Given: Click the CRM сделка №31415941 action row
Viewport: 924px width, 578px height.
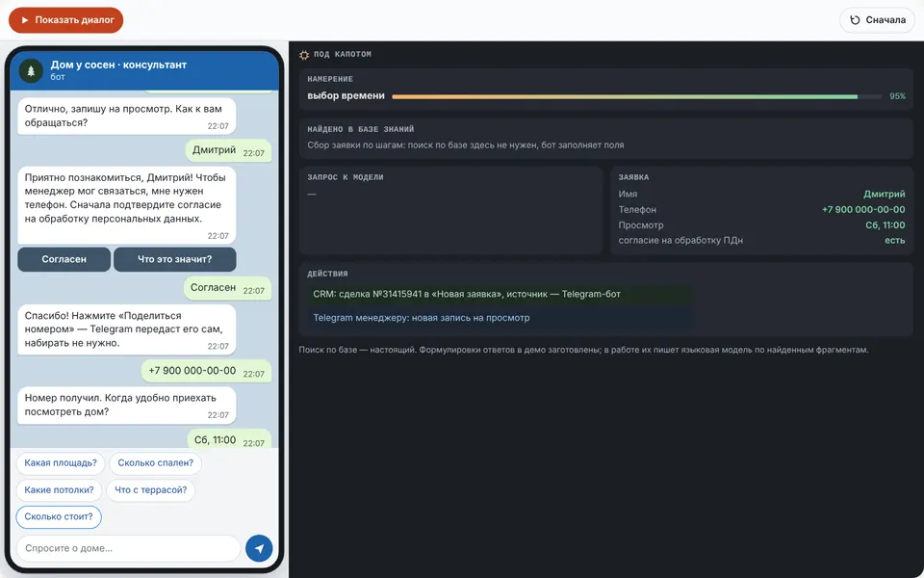Looking at the screenshot, I should click(x=500, y=295).
